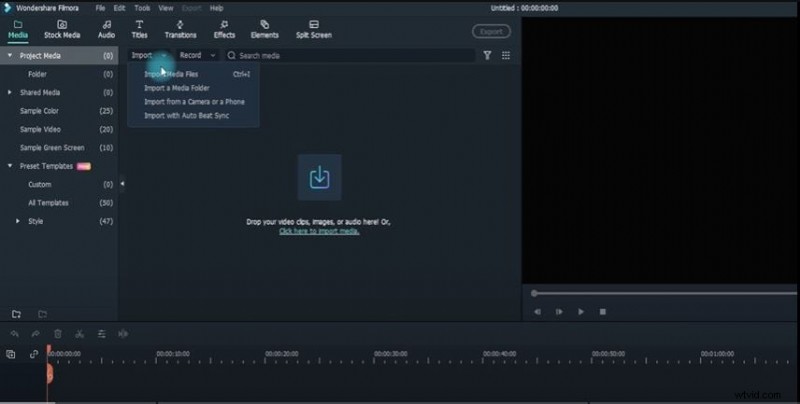Switch to the Audio tab
This screenshot has height=404, width=800.
point(106,30)
